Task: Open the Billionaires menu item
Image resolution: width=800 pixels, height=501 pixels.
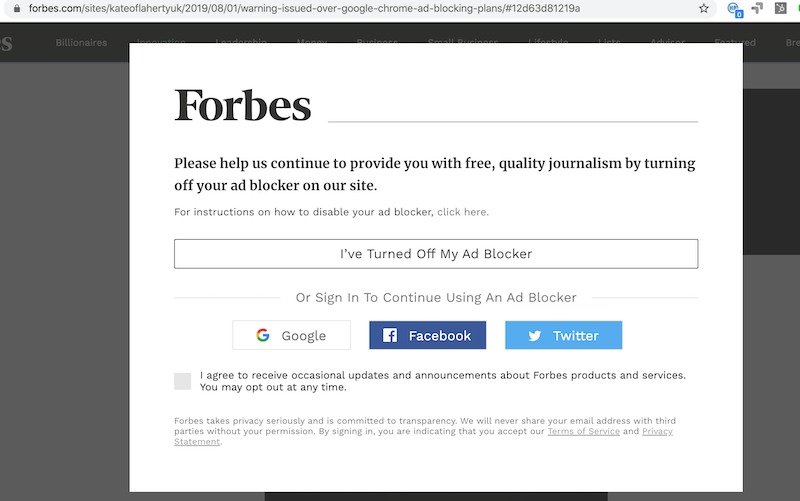Action: pyautogui.click(x=82, y=42)
